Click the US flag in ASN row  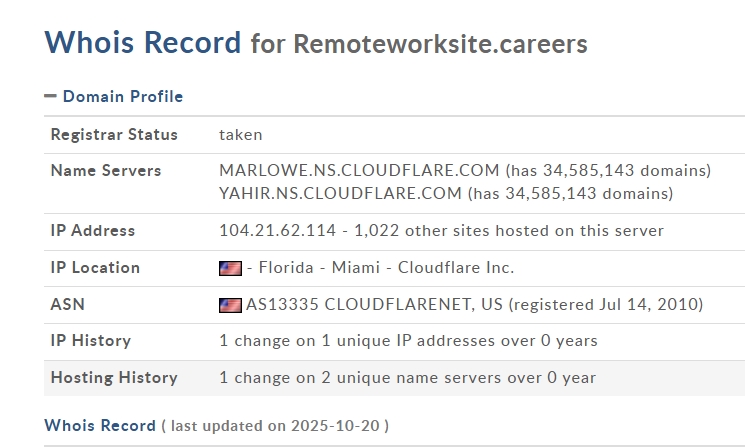click(230, 305)
